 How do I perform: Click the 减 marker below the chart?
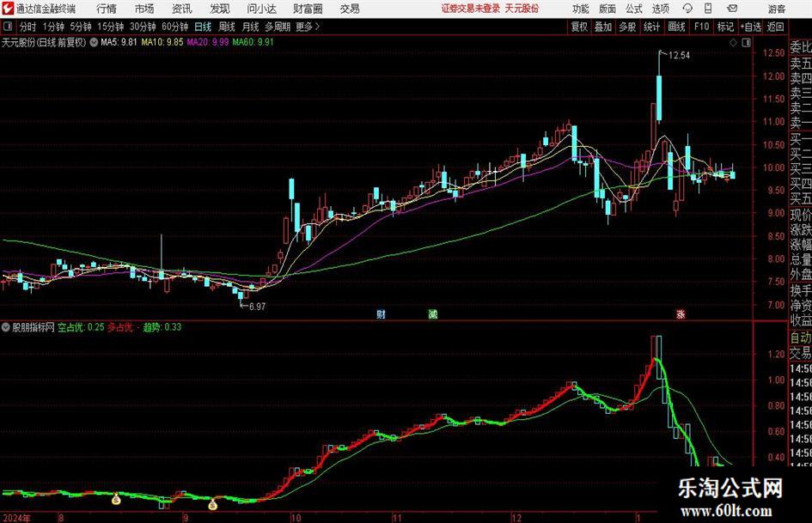[x=432, y=313]
